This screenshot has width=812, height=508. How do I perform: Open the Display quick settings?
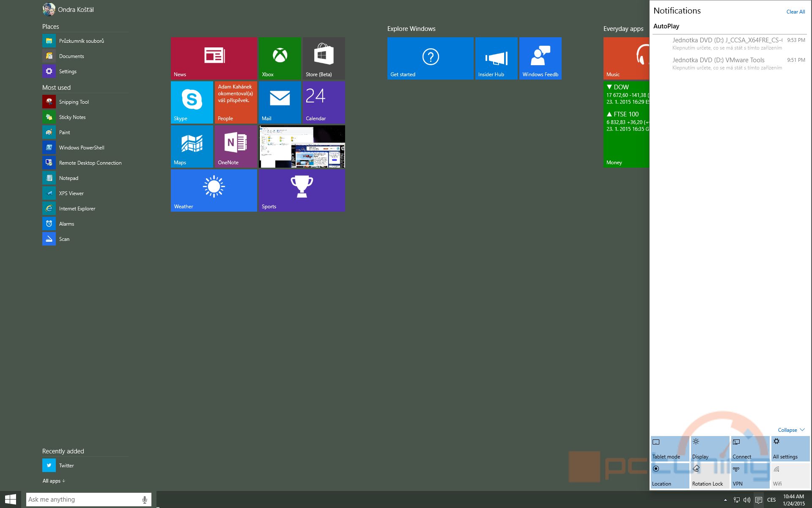710,448
